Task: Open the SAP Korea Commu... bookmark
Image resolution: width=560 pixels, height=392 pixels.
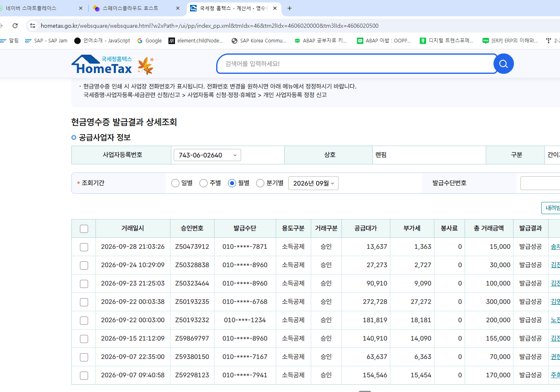Action: pos(259,41)
